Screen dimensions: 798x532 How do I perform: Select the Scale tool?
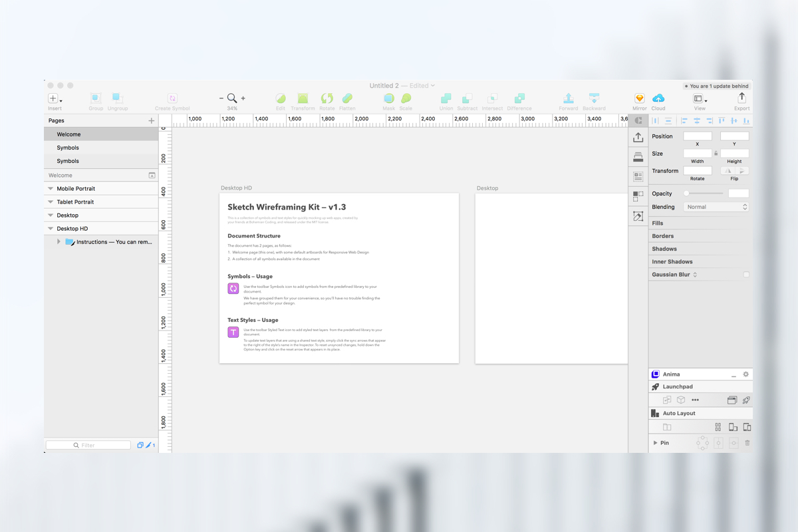(406, 98)
